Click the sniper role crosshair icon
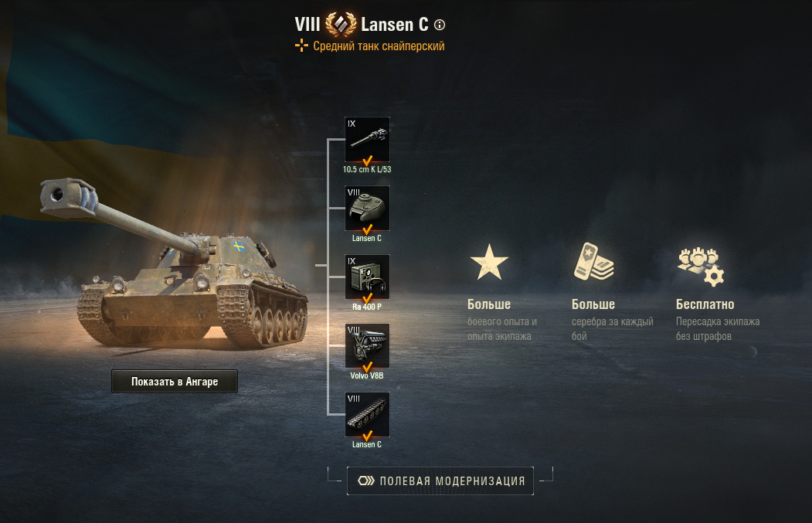Screen dimensions: 812x523 click(301, 46)
